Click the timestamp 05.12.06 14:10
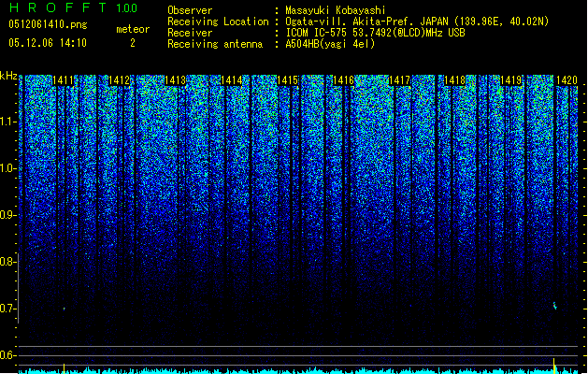 click(x=48, y=43)
